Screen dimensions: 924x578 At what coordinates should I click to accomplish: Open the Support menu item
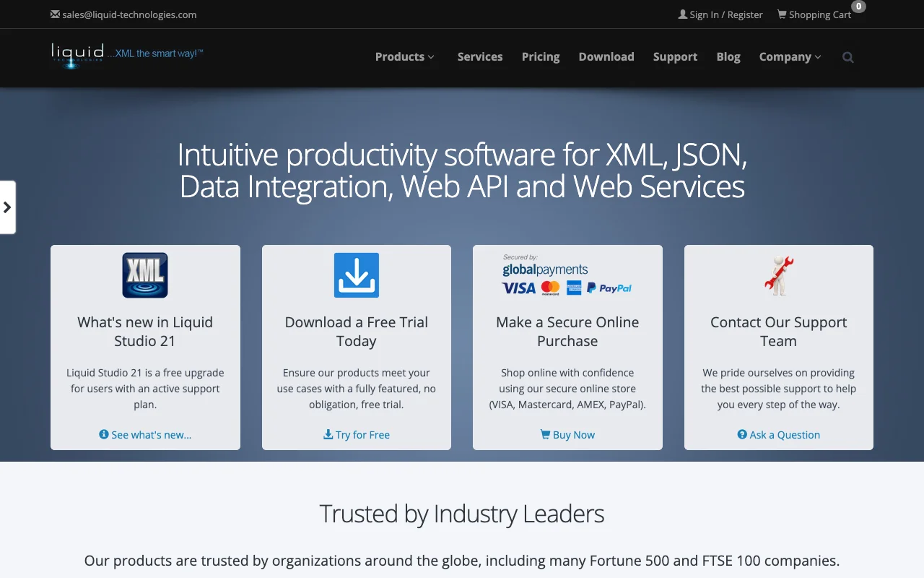coord(675,57)
